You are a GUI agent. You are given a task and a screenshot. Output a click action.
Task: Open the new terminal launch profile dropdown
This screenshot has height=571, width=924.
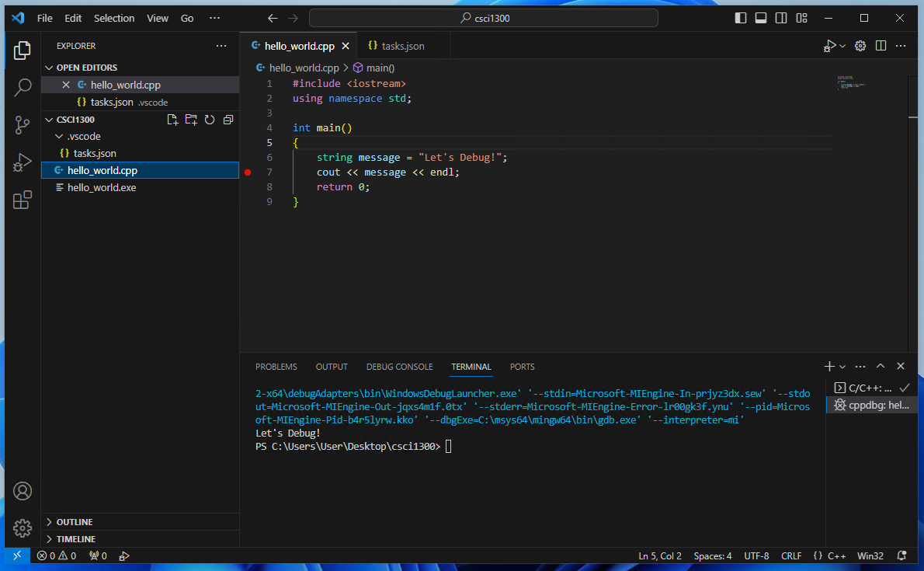(x=842, y=367)
